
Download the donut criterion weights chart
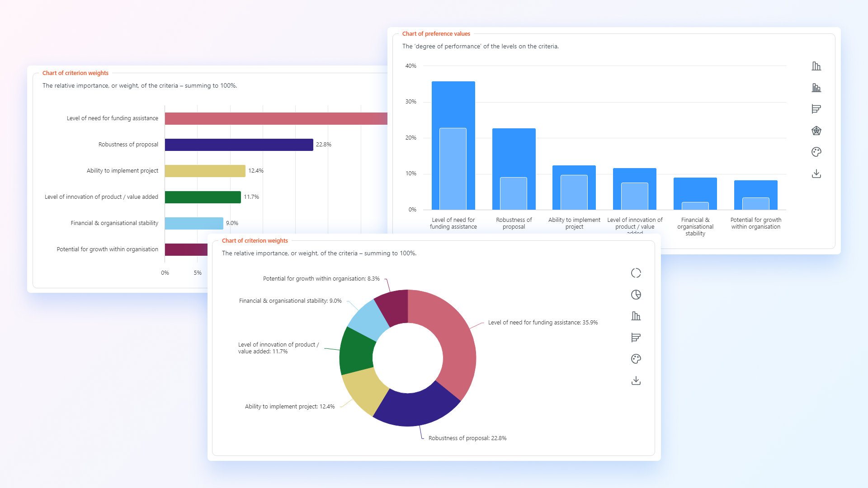click(636, 380)
